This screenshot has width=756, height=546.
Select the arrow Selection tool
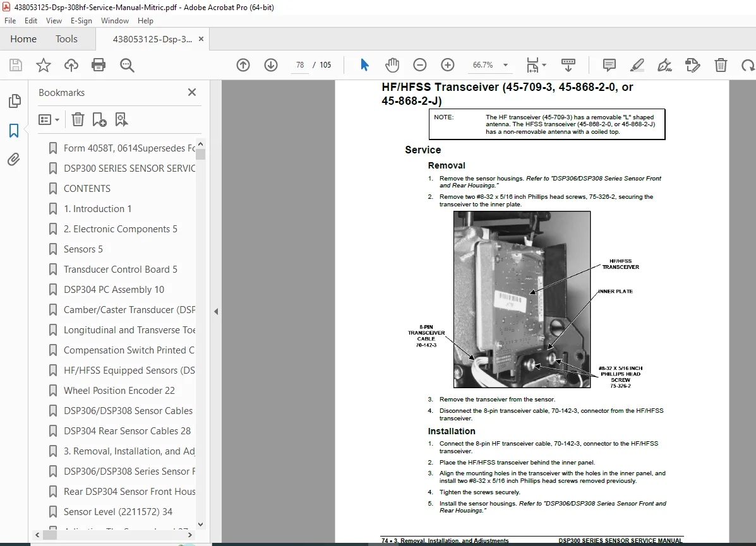(x=364, y=64)
